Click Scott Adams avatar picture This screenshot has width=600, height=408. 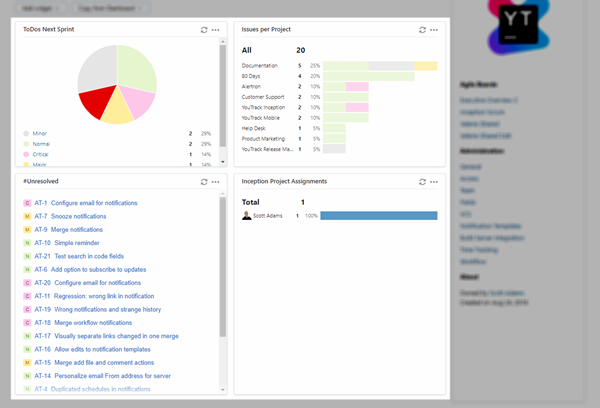coord(247,215)
